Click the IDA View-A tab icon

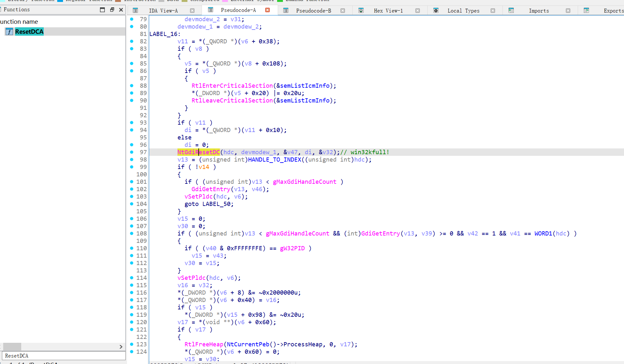(x=135, y=11)
